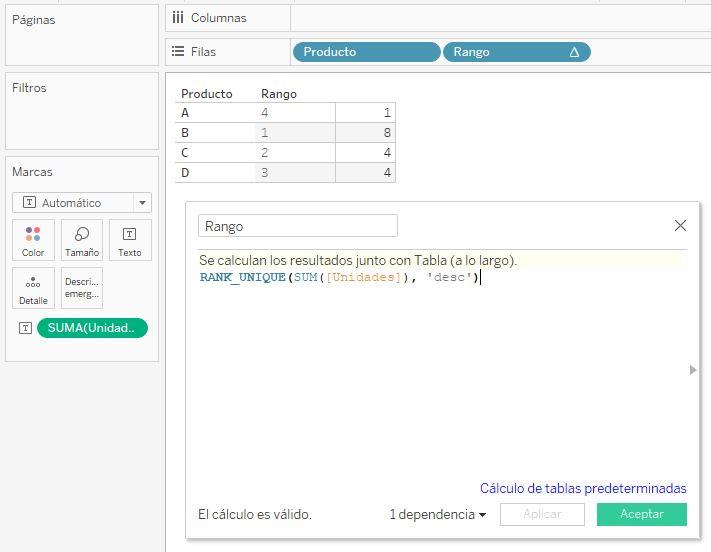The height and width of the screenshot is (552, 711).
Task: Close the Rango calculation editor
Action: tap(680, 225)
